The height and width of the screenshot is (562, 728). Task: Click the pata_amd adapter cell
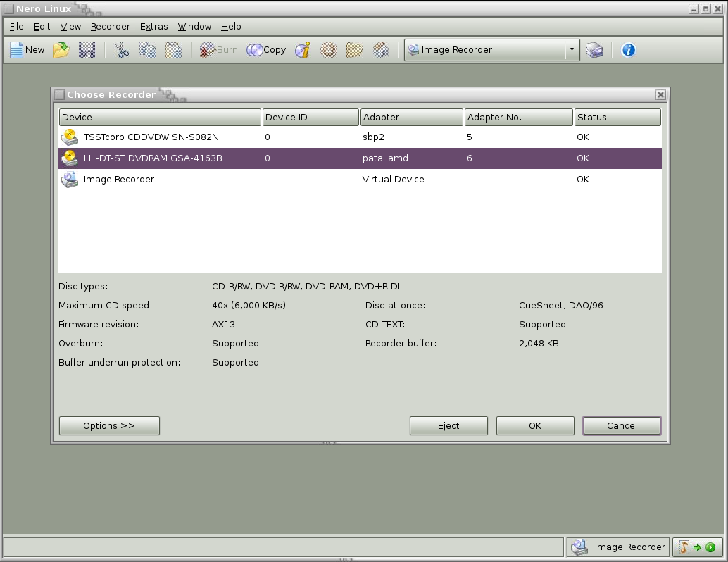point(385,158)
